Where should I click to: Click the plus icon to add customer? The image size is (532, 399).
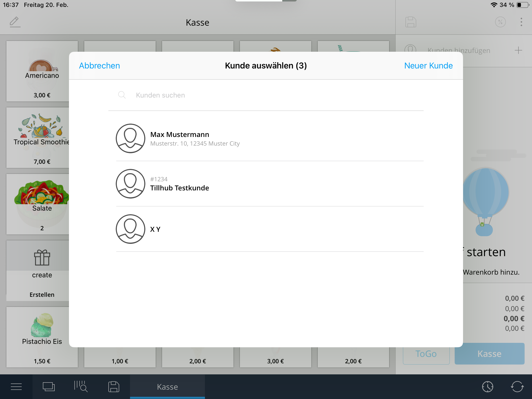click(x=518, y=50)
